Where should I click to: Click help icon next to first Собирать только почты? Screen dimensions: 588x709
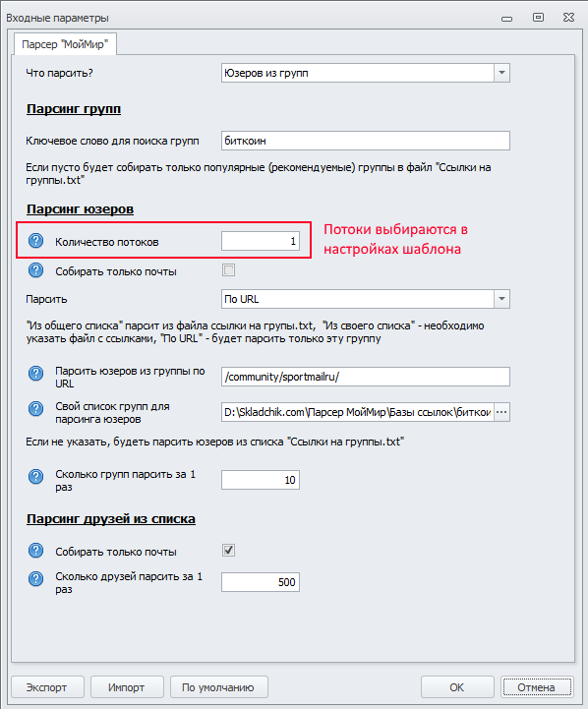pyautogui.click(x=35, y=270)
